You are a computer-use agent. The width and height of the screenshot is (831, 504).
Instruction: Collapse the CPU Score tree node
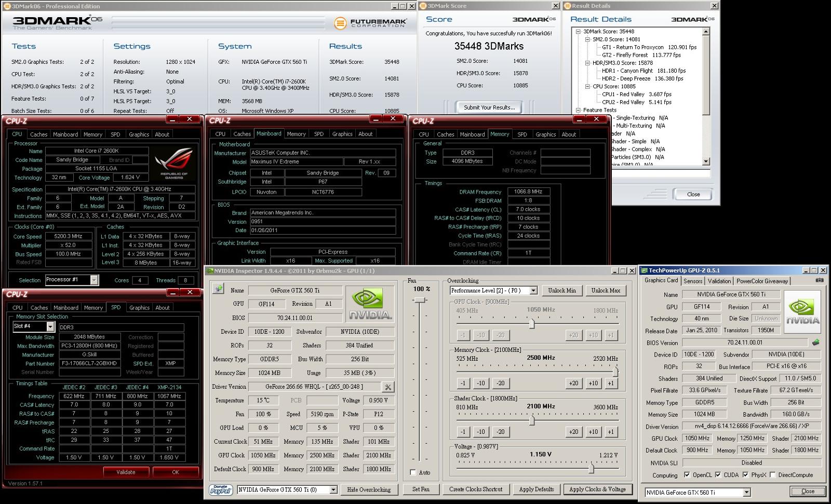(x=587, y=87)
